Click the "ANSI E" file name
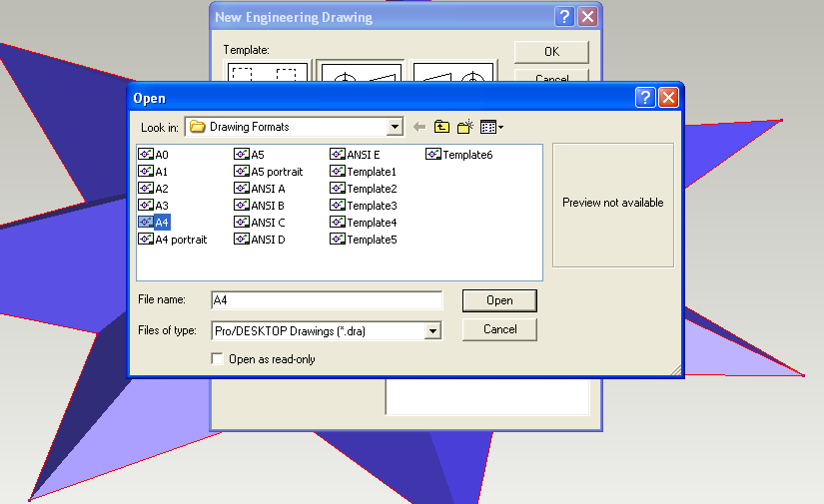The width and height of the screenshot is (824, 504). (x=364, y=155)
